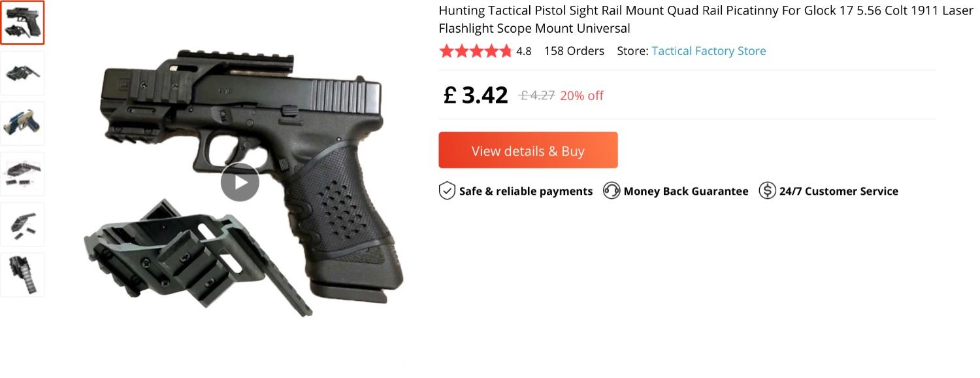Click the shield icon for safe payments
The image size is (980, 378).
pyautogui.click(x=447, y=191)
